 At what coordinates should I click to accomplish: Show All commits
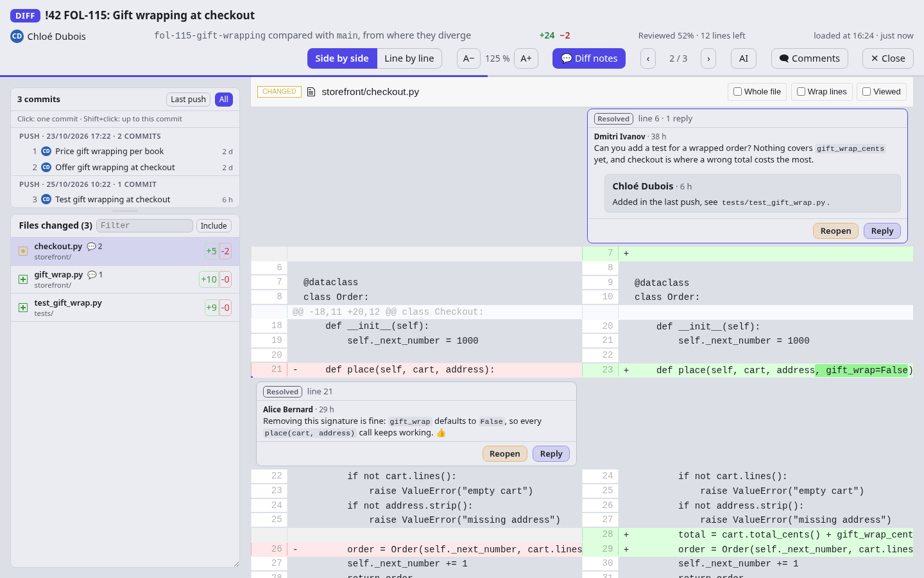point(224,100)
